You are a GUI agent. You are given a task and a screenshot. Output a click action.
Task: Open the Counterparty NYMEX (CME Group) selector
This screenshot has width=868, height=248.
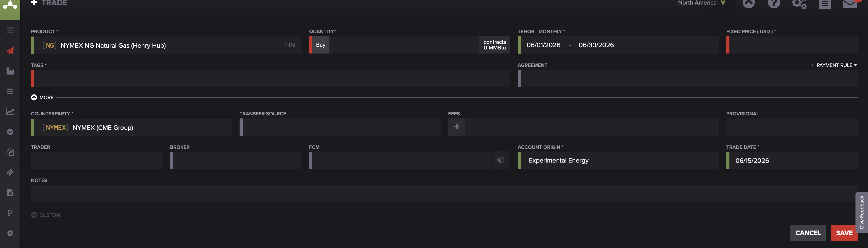point(131,127)
